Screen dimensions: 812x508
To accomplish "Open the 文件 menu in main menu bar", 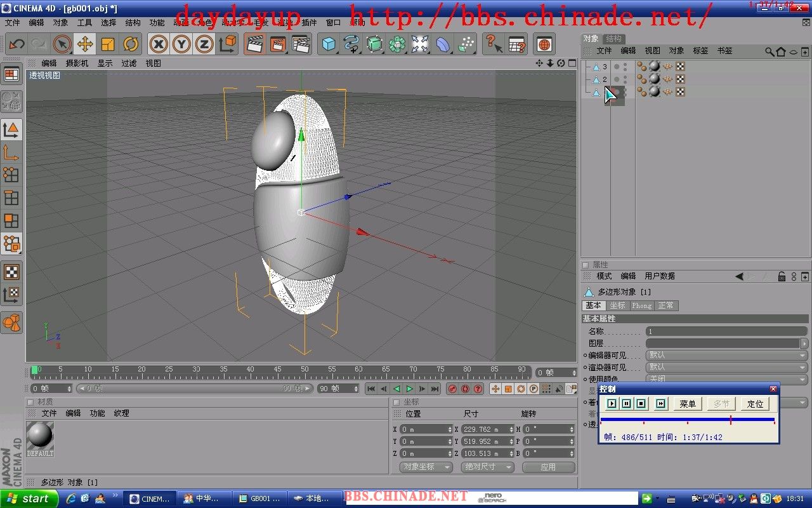I will pyautogui.click(x=12, y=23).
